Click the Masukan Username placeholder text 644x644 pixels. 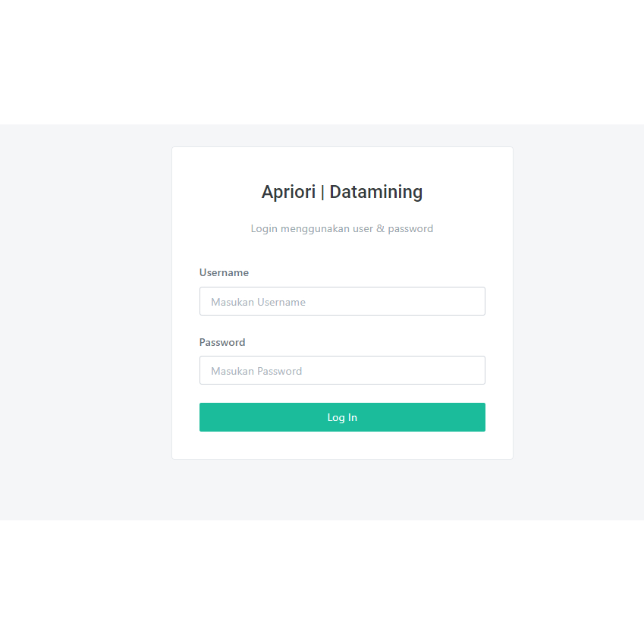click(x=258, y=302)
